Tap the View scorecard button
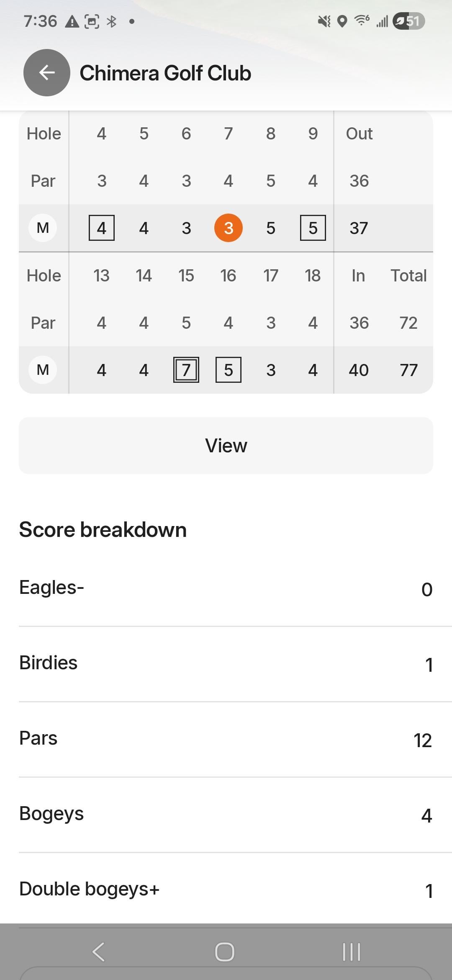Image resolution: width=452 pixels, height=980 pixels. click(x=226, y=446)
